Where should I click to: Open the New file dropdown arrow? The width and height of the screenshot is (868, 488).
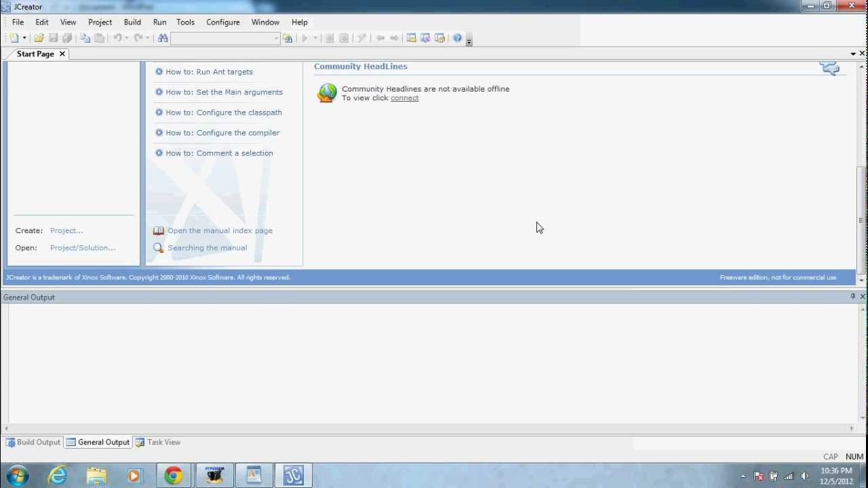click(24, 39)
